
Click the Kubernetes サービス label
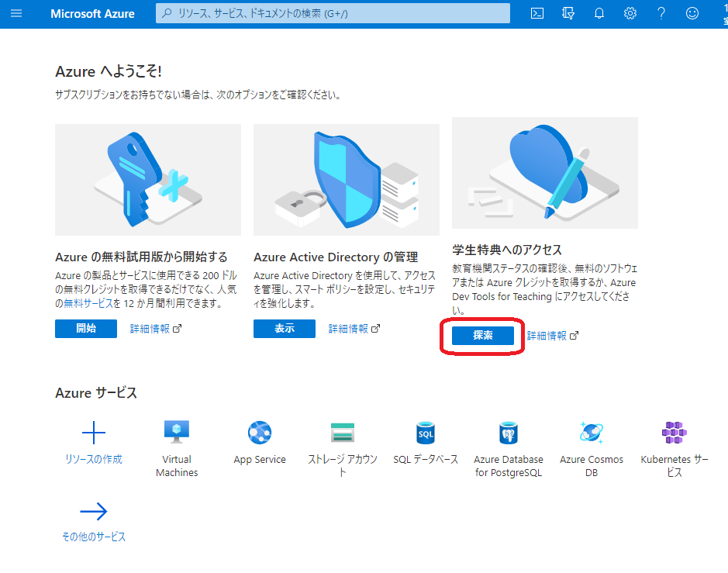tap(675, 466)
